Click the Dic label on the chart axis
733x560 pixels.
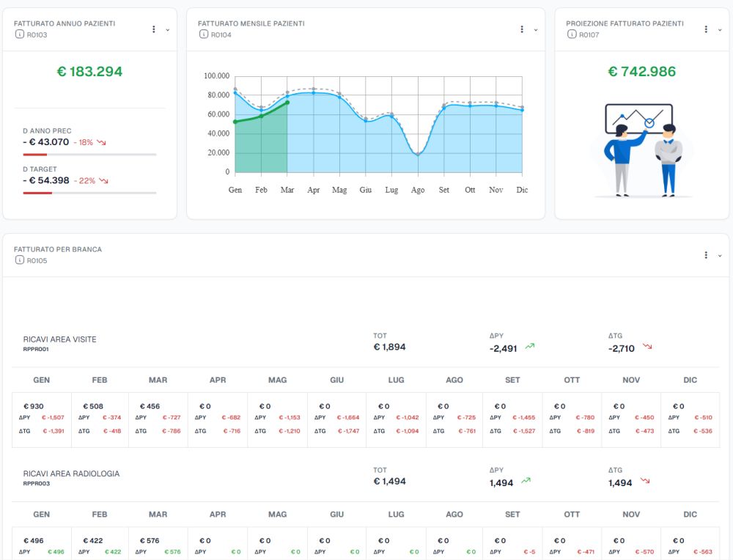click(522, 190)
